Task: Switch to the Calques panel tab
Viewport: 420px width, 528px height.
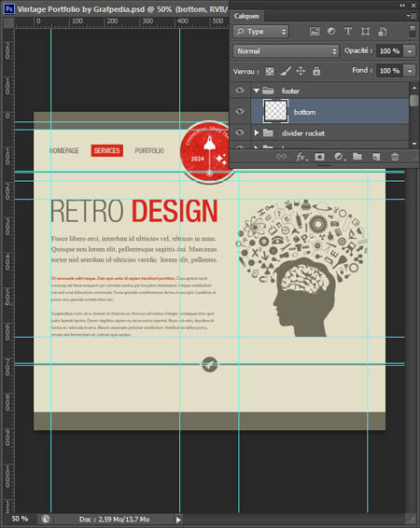Action: coord(246,16)
